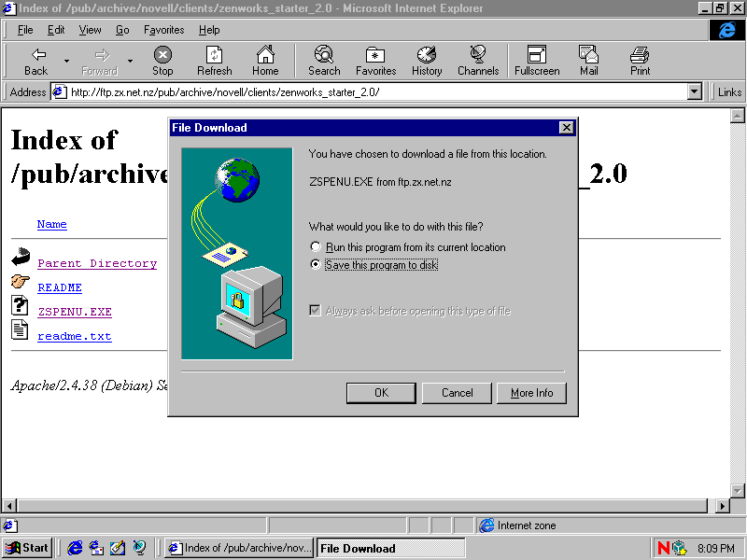Click the Show Desktop Quick Launch icon

(118, 548)
